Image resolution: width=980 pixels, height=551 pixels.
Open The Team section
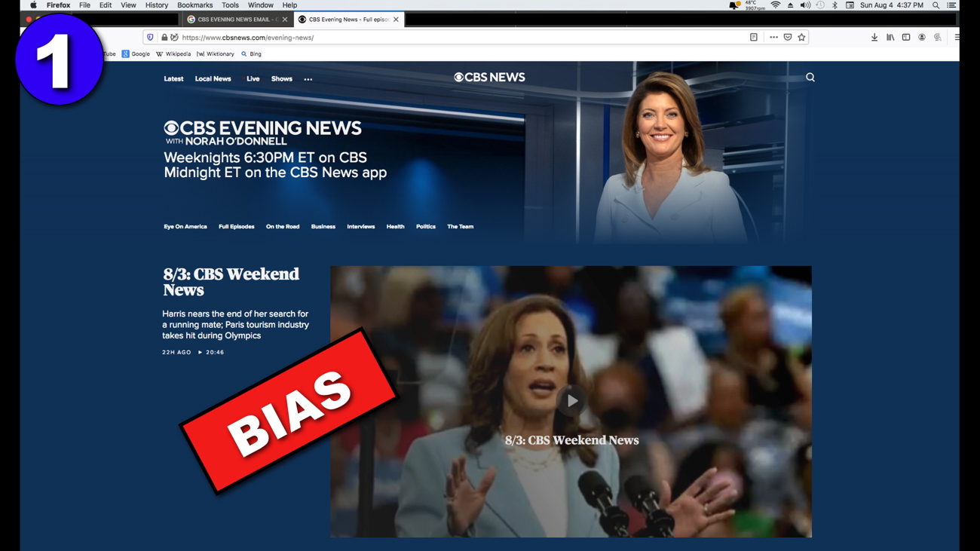click(x=460, y=227)
